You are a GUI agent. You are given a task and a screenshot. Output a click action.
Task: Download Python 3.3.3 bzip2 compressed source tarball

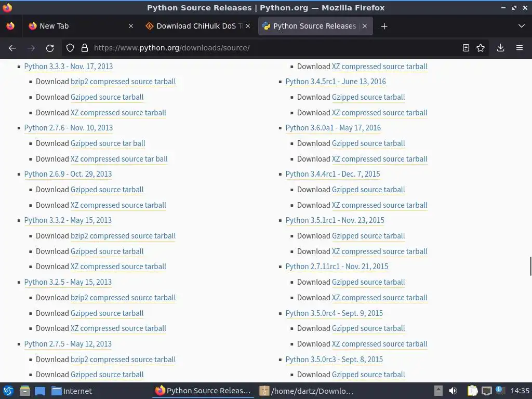(123, 82)
